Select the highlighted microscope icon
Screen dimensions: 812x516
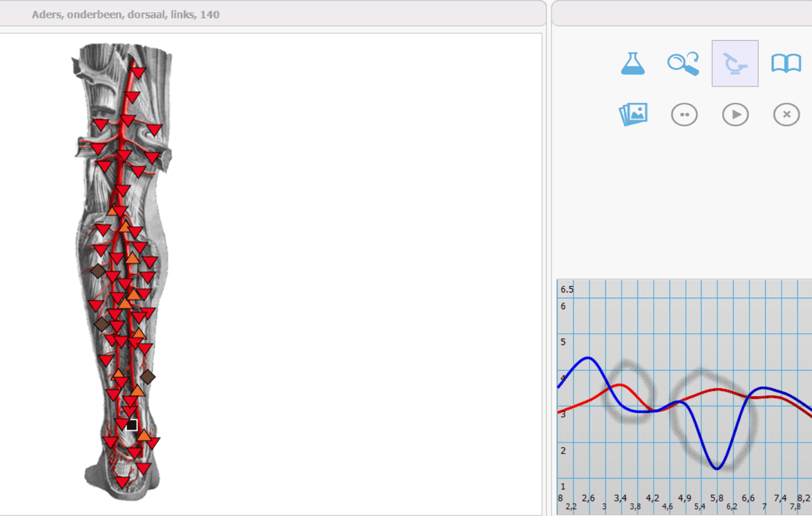pos(735,64)
